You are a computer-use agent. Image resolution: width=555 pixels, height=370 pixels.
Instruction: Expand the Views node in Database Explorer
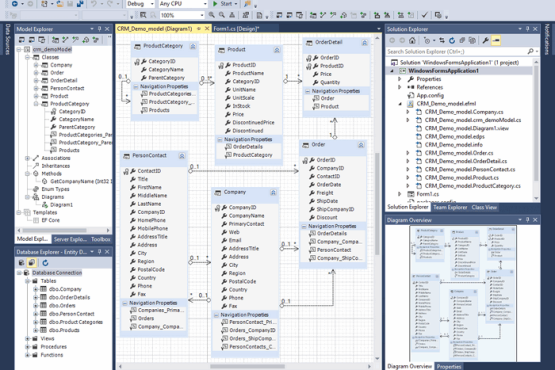point(28,339)
